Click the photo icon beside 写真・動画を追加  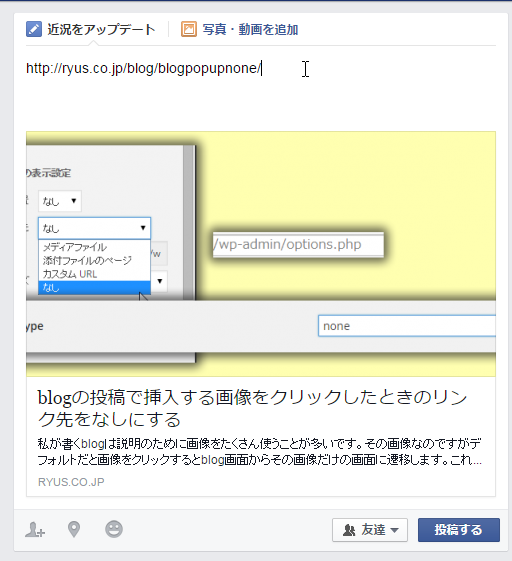(x=189, y=29)
